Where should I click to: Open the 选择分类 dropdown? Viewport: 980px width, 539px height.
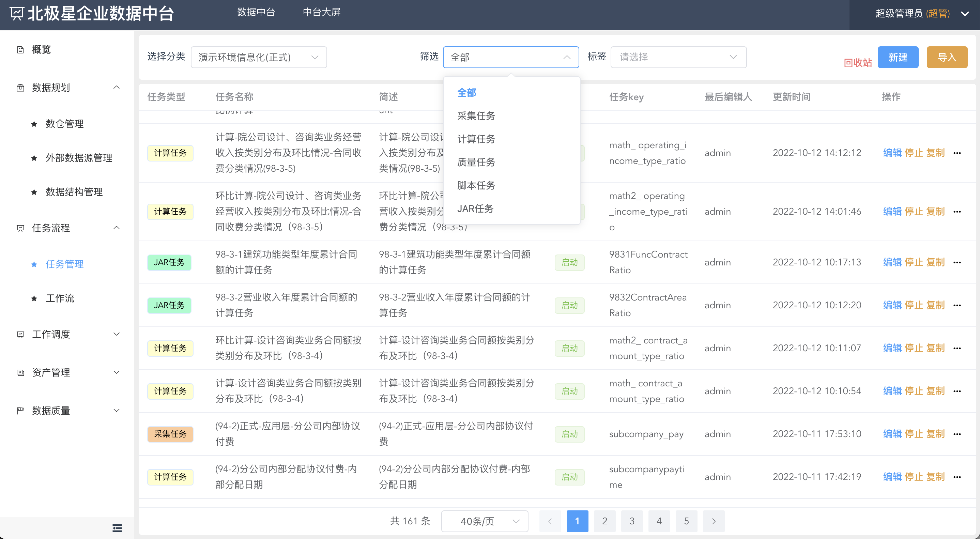[x=259, y=57]
